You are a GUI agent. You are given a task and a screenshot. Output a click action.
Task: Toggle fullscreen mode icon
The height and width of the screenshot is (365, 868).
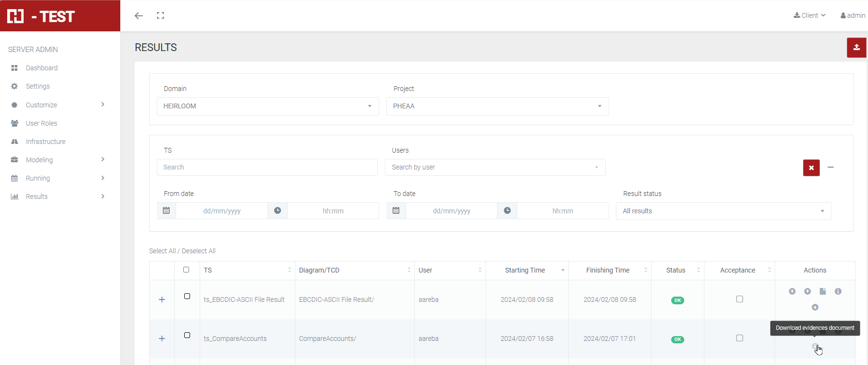pos(161,16)
